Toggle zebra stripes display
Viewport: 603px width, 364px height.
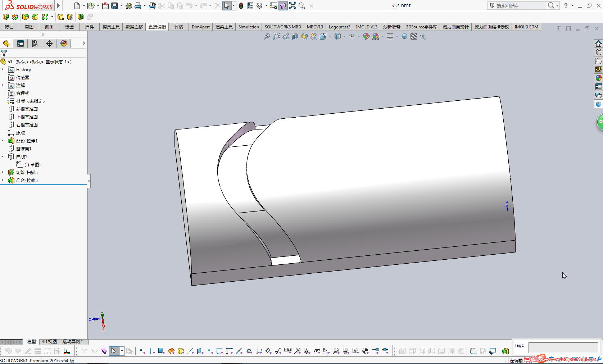(x=414, y=36)
